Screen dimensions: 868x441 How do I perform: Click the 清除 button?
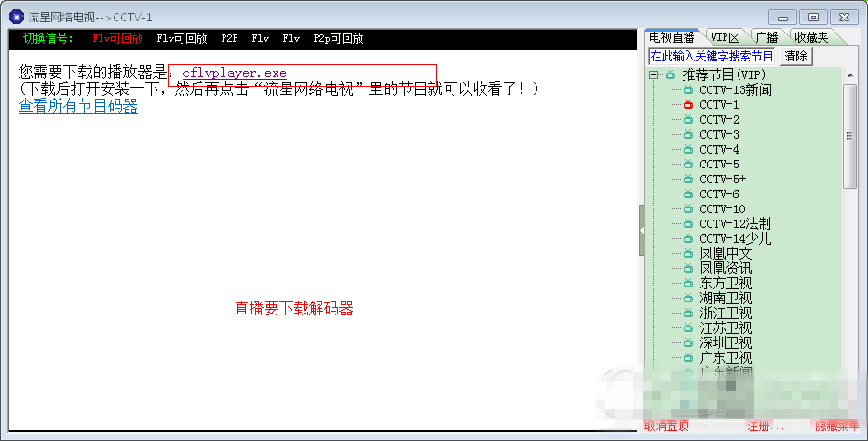(x=796, y=56)
